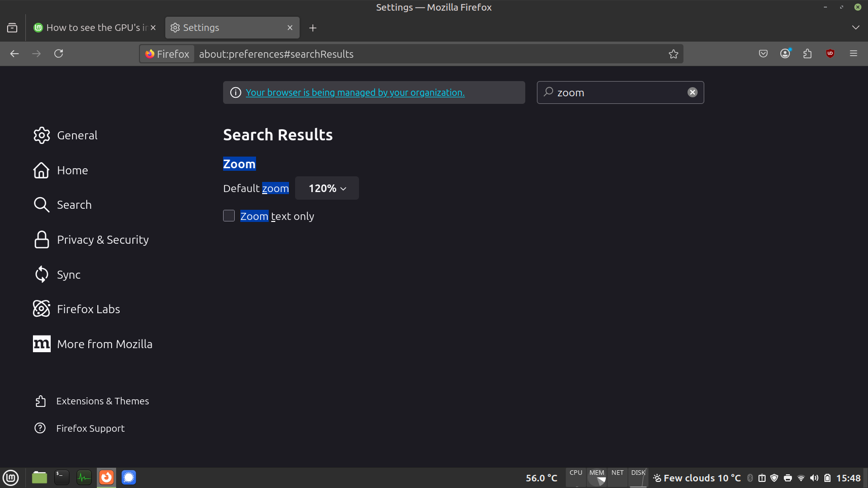
Task: Open the Firefox application menu
Action: [854, 54]
